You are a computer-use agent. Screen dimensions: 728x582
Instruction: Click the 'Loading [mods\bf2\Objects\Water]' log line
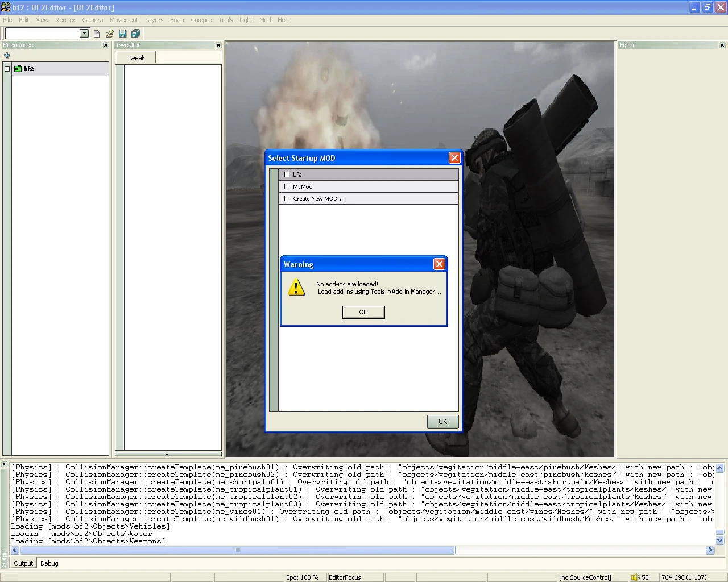click(x=84, y=534)
